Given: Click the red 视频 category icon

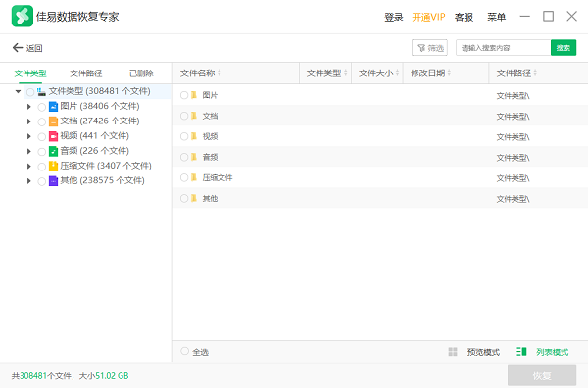Looking at the screenshot, I should point(53,136).
